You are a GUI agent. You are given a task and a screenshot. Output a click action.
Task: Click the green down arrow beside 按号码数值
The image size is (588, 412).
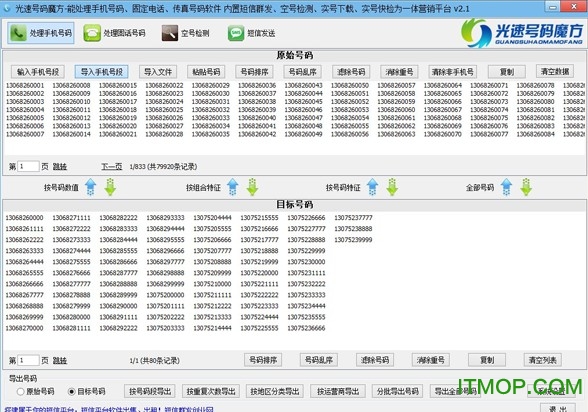110,187
